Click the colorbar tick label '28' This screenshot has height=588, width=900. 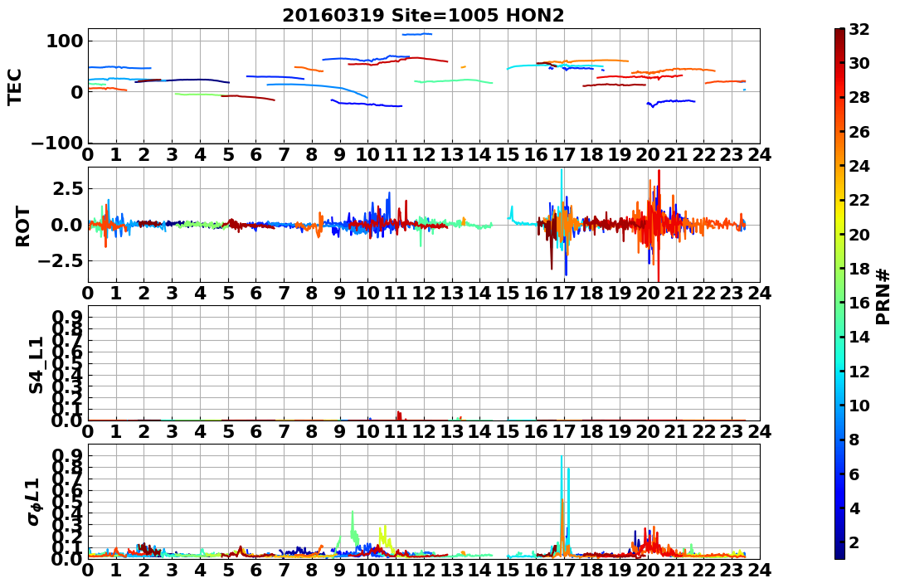859,98
